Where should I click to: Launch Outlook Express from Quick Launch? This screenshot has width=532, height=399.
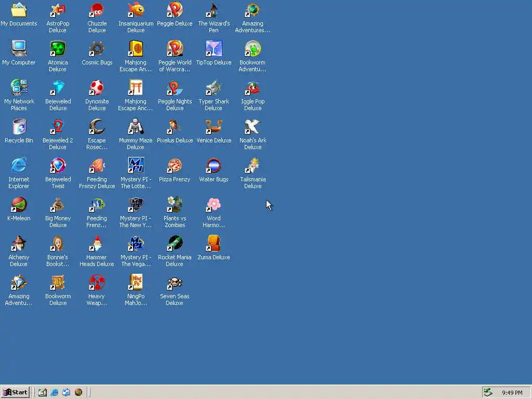coord(66,392)
